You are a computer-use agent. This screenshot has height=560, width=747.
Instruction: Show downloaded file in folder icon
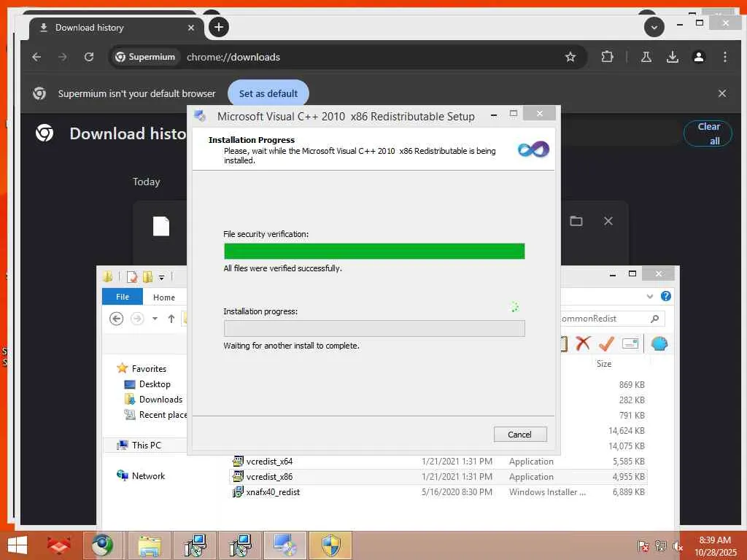tap(576, 221)
